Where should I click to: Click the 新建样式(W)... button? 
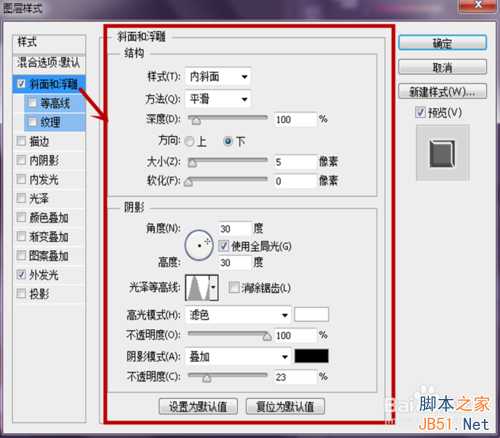click(x=442, y=91)
